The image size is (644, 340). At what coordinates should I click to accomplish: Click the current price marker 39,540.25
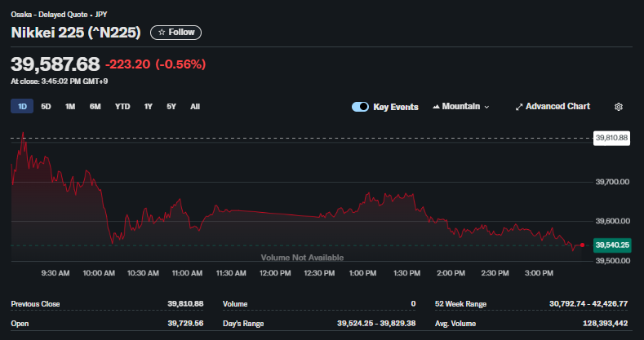(x=612, y=245)
